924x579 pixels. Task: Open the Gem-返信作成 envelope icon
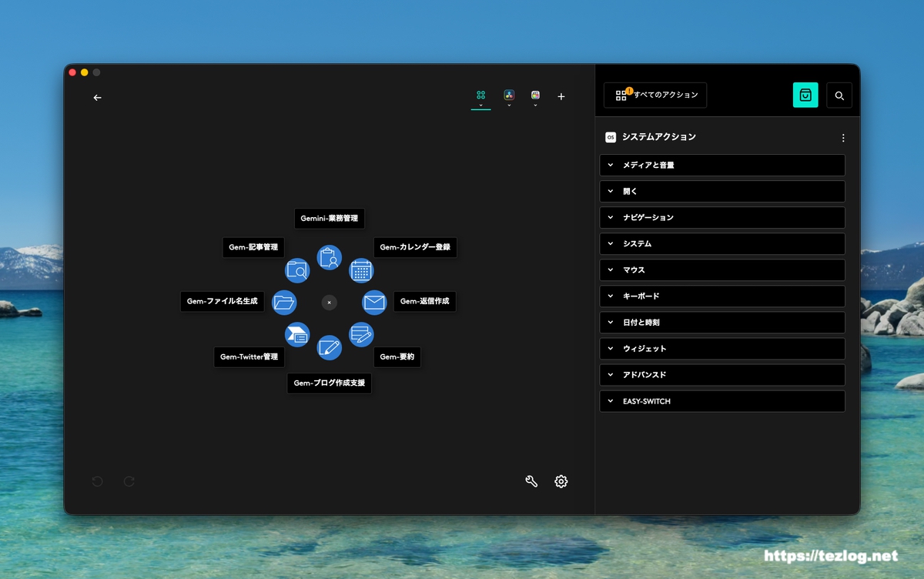coord(374,303)
